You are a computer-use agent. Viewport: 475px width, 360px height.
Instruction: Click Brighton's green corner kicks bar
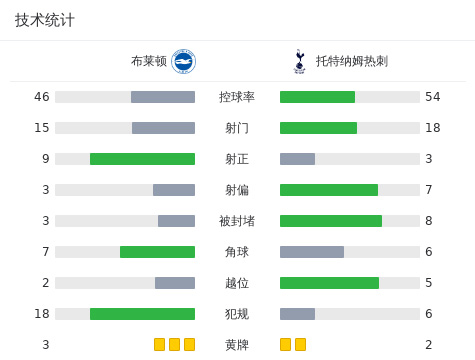point(157,252)
